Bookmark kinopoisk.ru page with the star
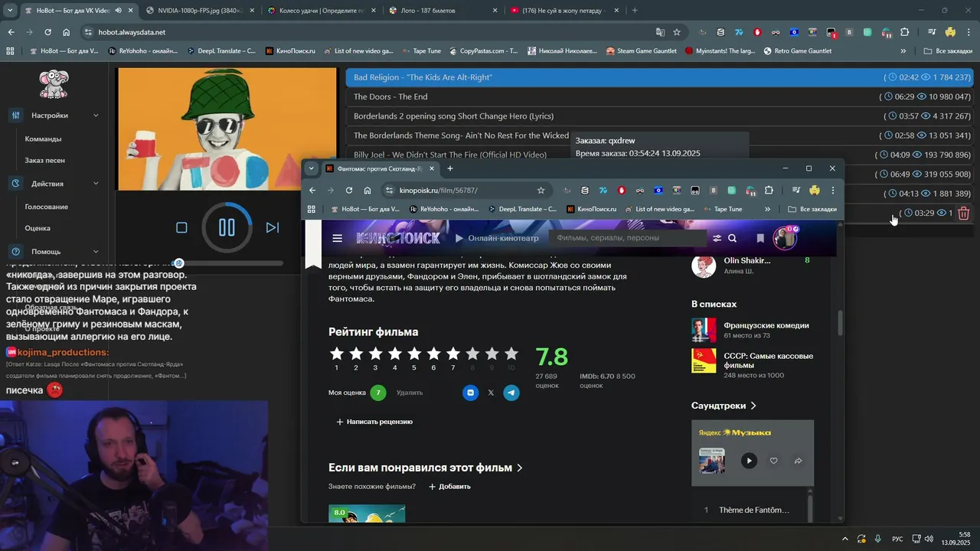The width and height of the screenshot is (980, 551). (x=541, y=191)
